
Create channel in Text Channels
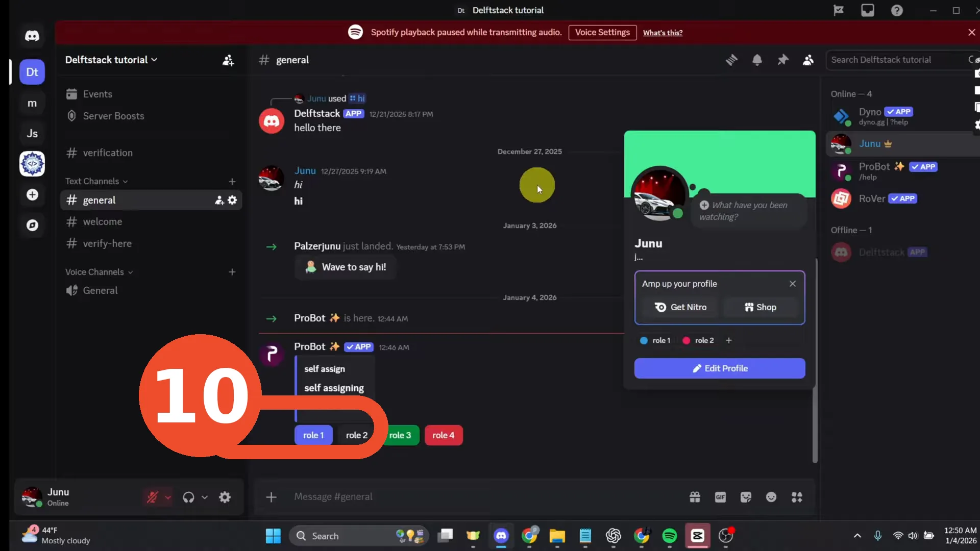coord(232,182)
